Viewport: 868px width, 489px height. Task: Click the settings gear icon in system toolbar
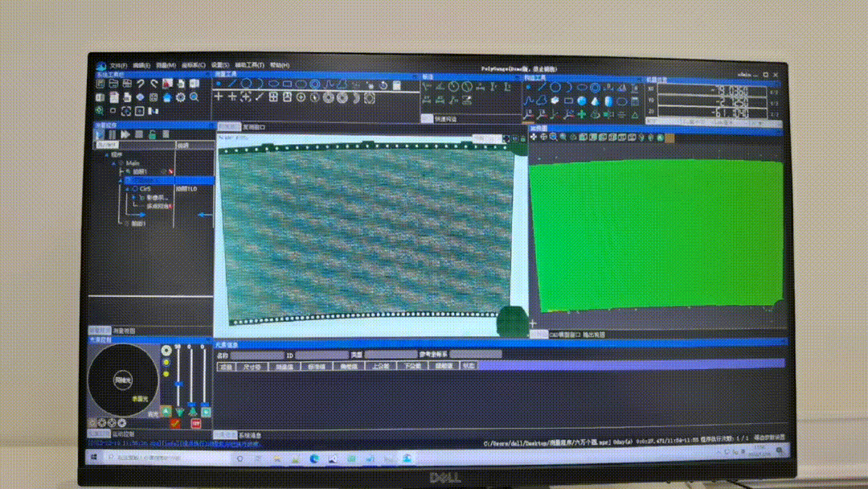click(x=181, y=97)
